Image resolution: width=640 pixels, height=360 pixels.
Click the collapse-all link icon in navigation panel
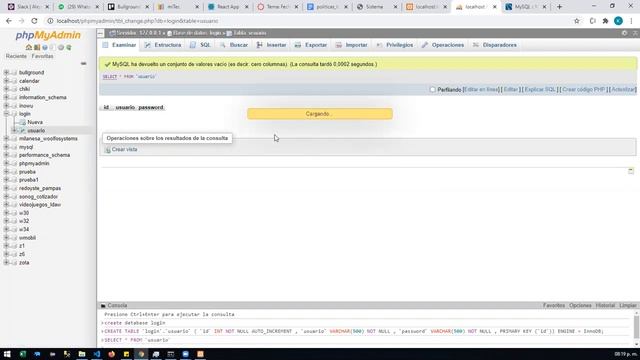click(x=84, y=64)
